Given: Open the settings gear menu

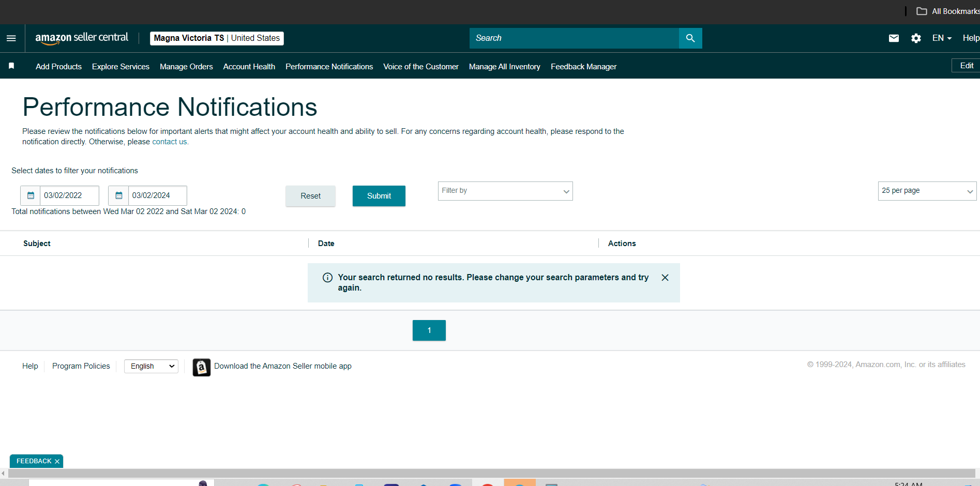Looking at the screenshot, I should tap(916, 38).
